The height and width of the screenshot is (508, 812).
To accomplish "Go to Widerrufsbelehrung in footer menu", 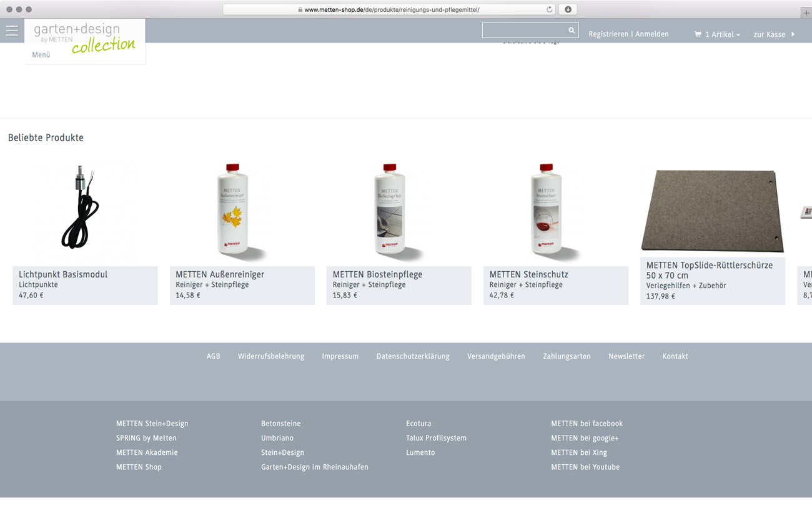I will coord(271,356).
